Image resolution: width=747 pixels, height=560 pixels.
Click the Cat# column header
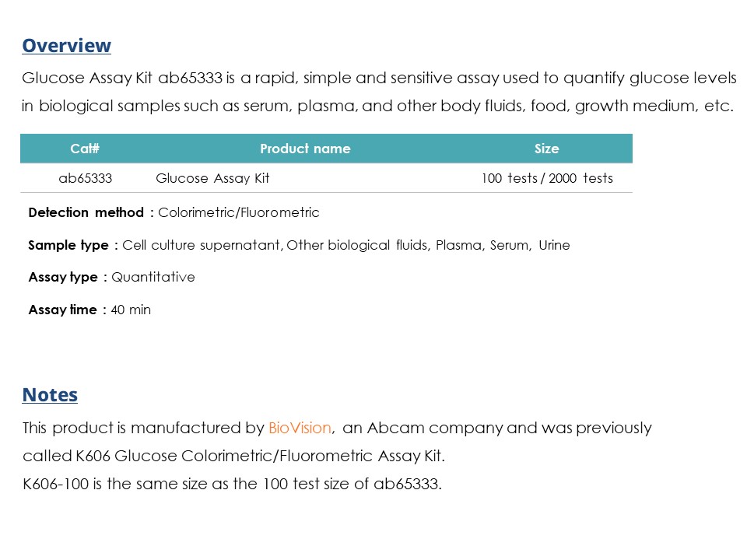(85, 149)
